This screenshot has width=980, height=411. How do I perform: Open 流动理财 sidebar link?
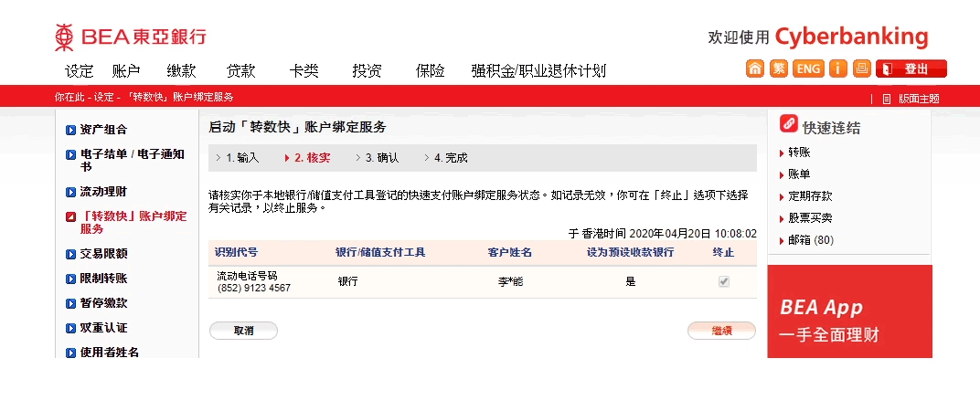click(x=103, y=192)
